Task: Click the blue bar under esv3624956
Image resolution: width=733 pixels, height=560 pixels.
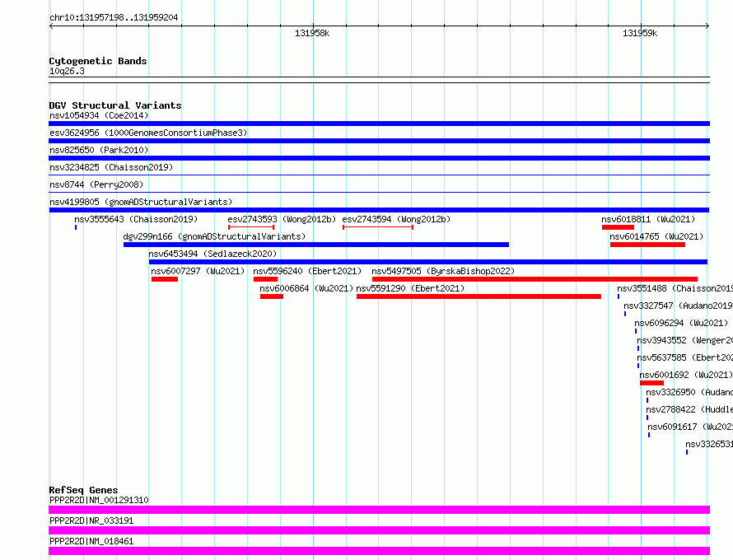Action: (x=379, y=141)
